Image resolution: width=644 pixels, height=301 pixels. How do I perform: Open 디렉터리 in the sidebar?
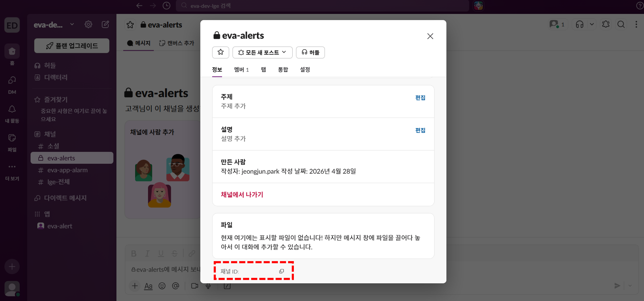(72, 77)
